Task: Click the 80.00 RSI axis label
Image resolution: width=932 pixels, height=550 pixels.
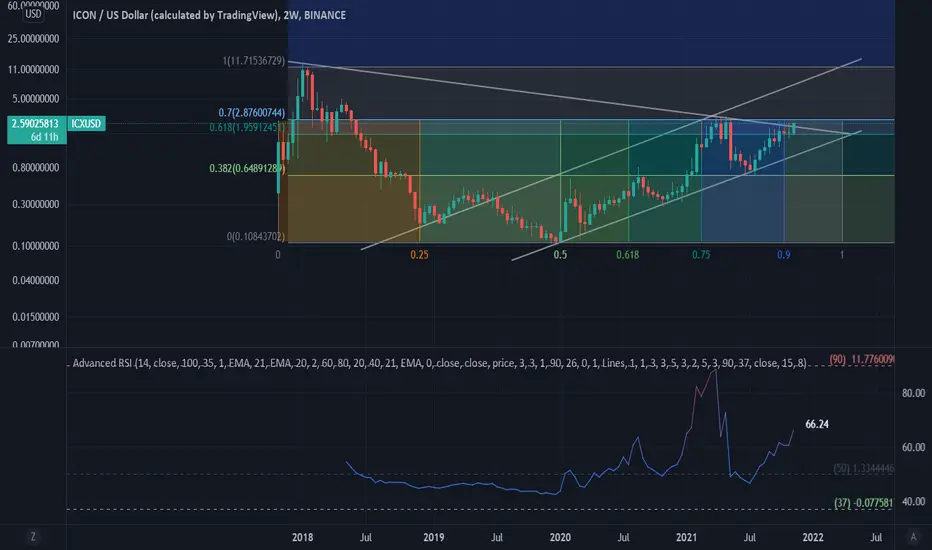Action: [x=914, y=393]
